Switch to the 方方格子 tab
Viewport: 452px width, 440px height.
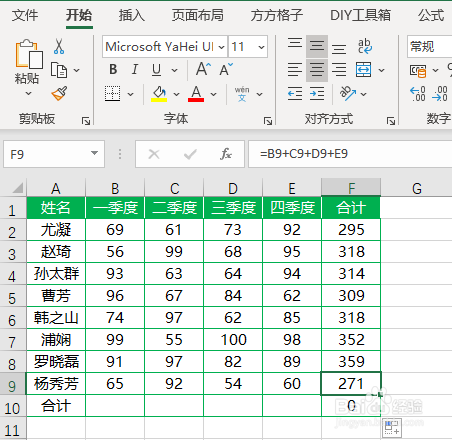(x=277, y=15)
